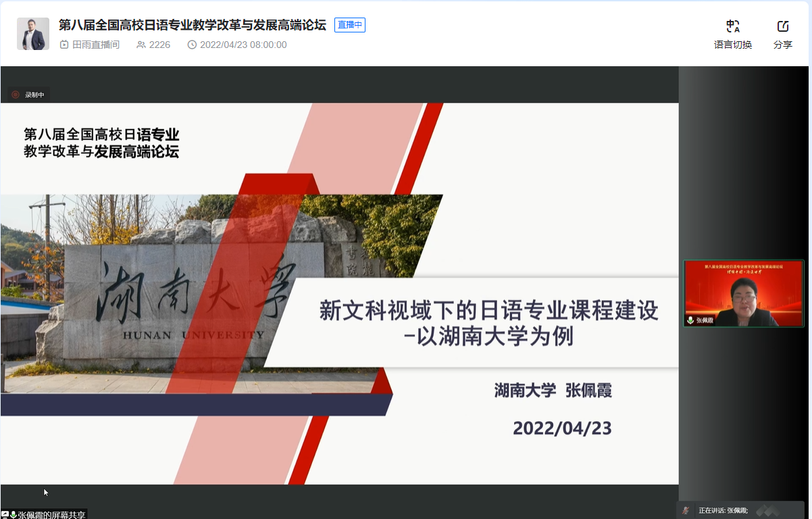Open the 田雨直播间 channel link
This screenshot has width=812, height=519.
[x=96, y=45]
